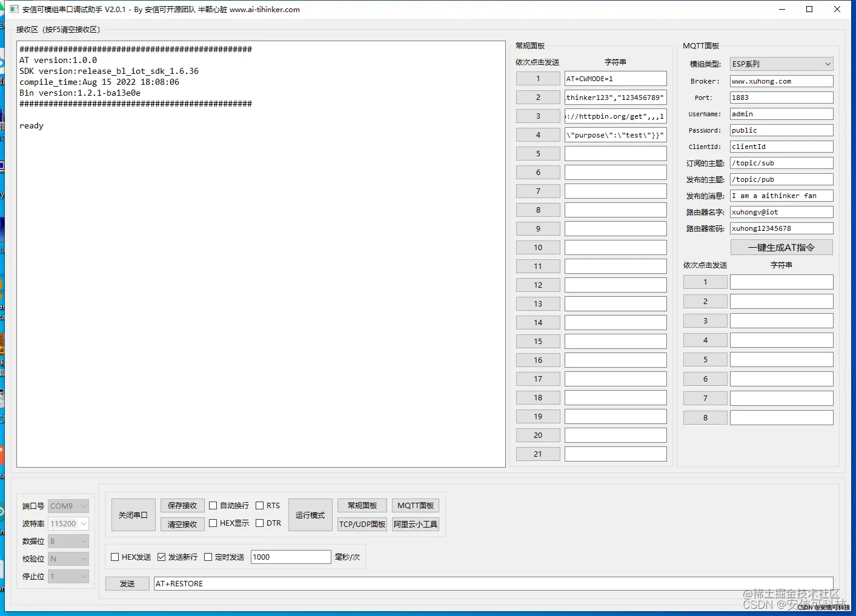The image size is (856, 616).
Task: Click the application icon in title bar
Action: (x=14, y=9)
